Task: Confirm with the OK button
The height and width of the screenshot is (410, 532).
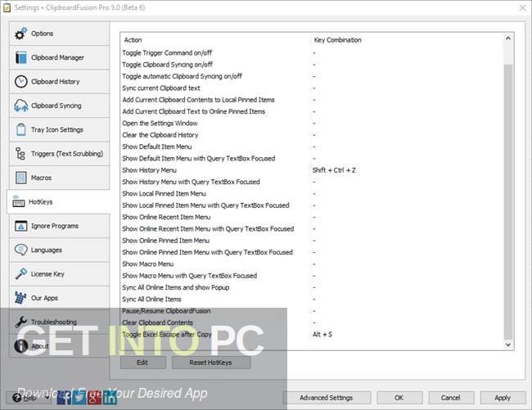Action: pyautogui.click(x=399, y=398)
